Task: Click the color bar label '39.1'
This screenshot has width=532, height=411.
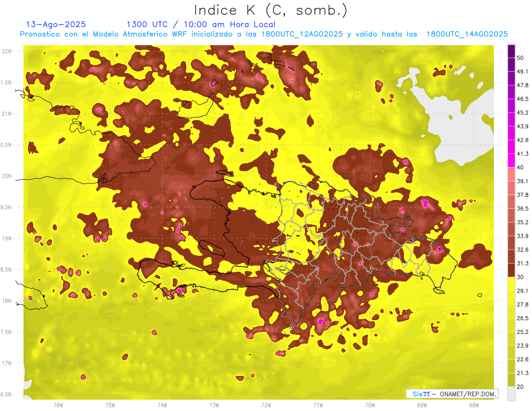Action: [x=523, y=181]
